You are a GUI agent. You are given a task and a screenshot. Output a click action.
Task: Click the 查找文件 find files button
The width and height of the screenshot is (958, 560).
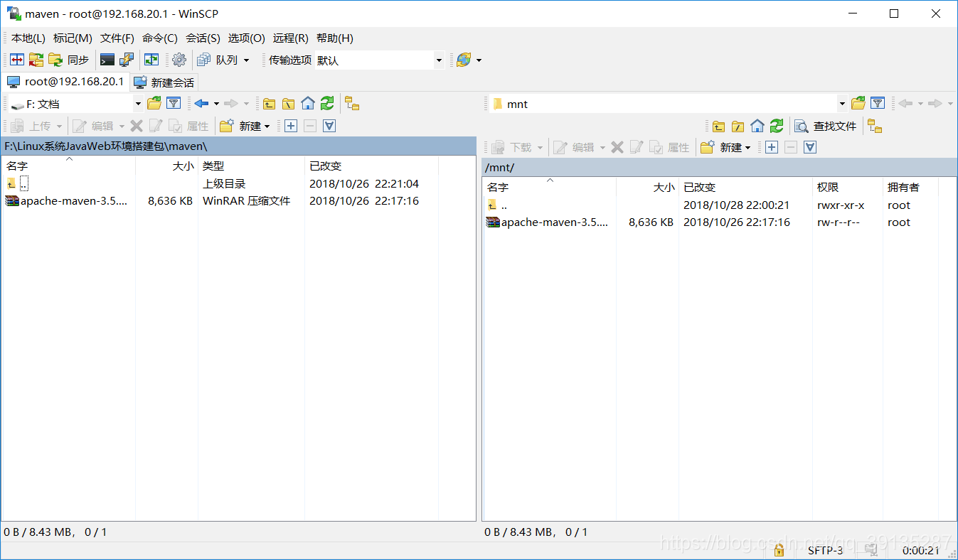[826, 126]
